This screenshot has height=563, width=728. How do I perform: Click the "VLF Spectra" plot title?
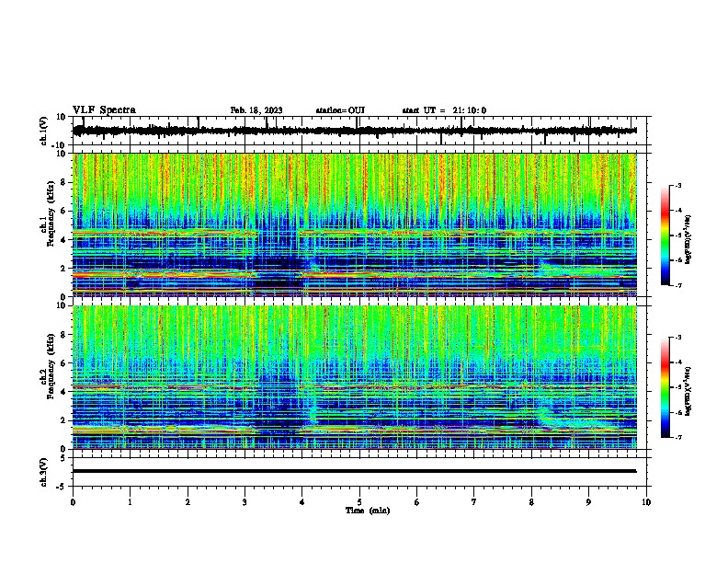[x=104, y=110]
